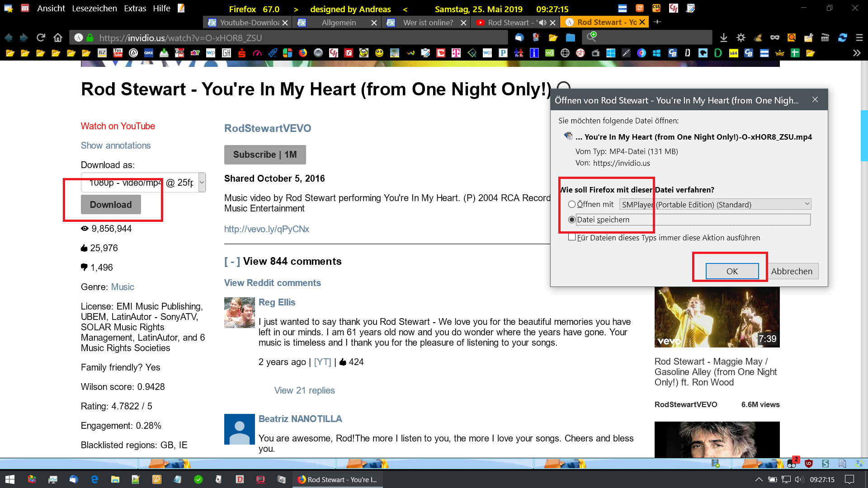Check 'Für Dateien dieses Typs immer' checkbox
The height and width of the screenshot is (488, 868).
pyautogui.click(x=572, y=237)
